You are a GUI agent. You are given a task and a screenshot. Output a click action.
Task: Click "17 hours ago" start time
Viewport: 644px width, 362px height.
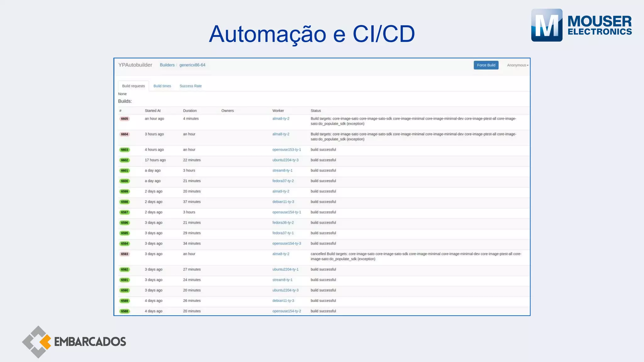pyautogui.click(x=155, y=160)
